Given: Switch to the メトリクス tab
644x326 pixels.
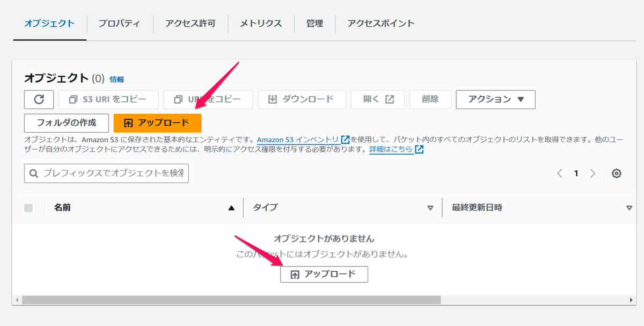Looking at the screenshot, I should 261,24.
